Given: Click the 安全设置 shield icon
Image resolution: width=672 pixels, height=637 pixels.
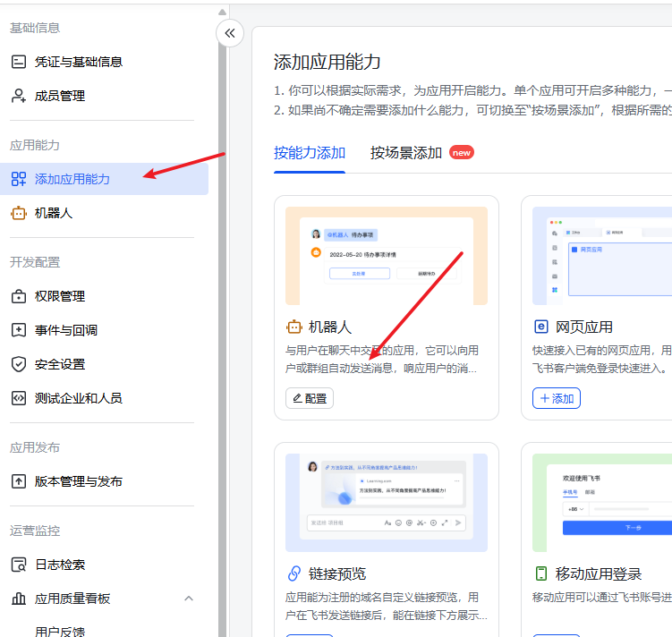Looking at the screenshot, I should [x=19, y=364].
